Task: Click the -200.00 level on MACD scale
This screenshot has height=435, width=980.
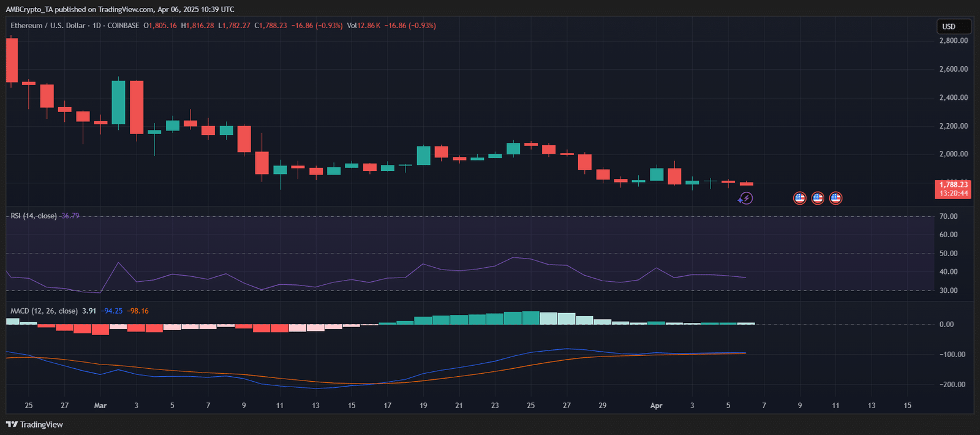Action: (952, 385)
